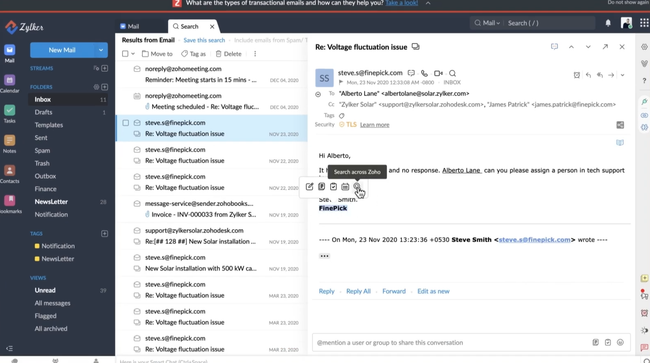This screenshot has height=363, width=650.
Task: Click Tag as in list toolbar
Action: (x=193, y=54)
